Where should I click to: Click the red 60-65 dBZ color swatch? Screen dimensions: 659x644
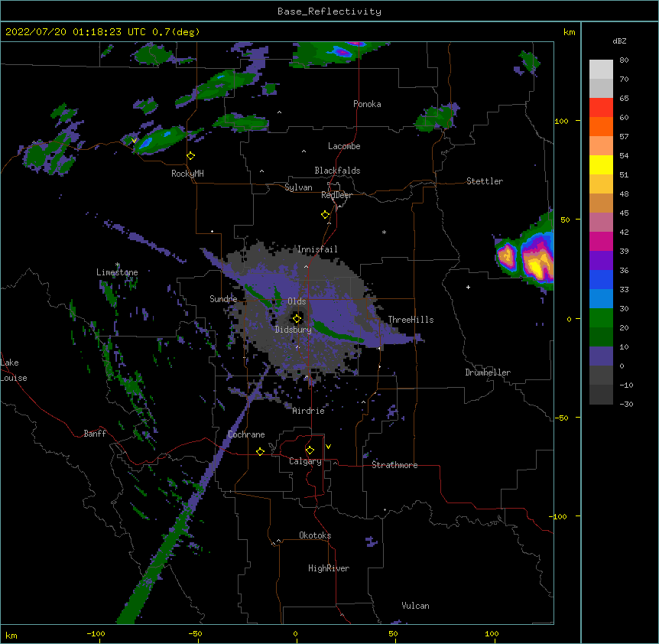tap(601, 108)
